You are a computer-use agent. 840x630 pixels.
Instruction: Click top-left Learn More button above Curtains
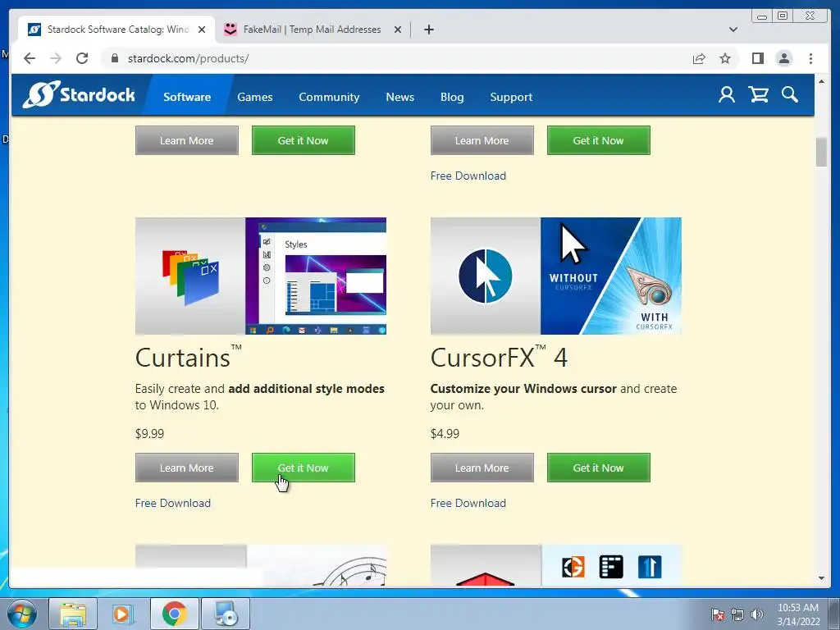[x=186, y=140]
